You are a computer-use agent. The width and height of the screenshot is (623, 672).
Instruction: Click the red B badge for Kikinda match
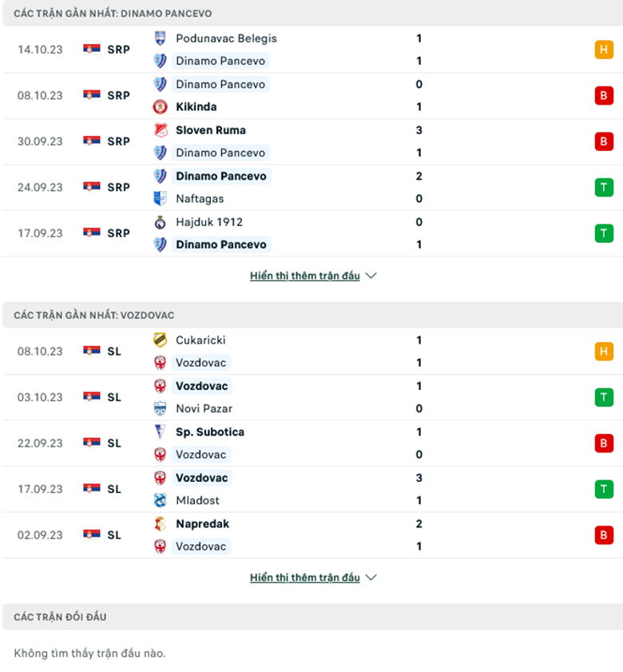(604, 96)
